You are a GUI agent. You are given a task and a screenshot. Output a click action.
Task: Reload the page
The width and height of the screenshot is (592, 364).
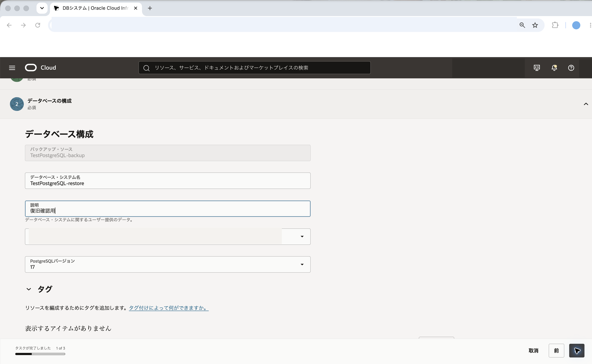[37, 25]
